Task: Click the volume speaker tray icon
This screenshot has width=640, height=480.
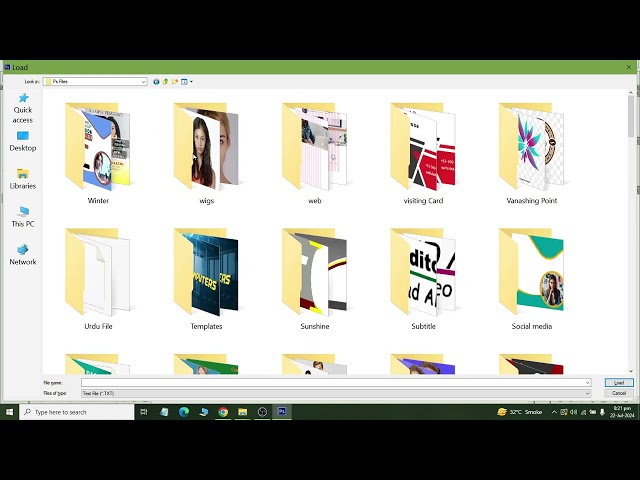Action: click(573, 412)
